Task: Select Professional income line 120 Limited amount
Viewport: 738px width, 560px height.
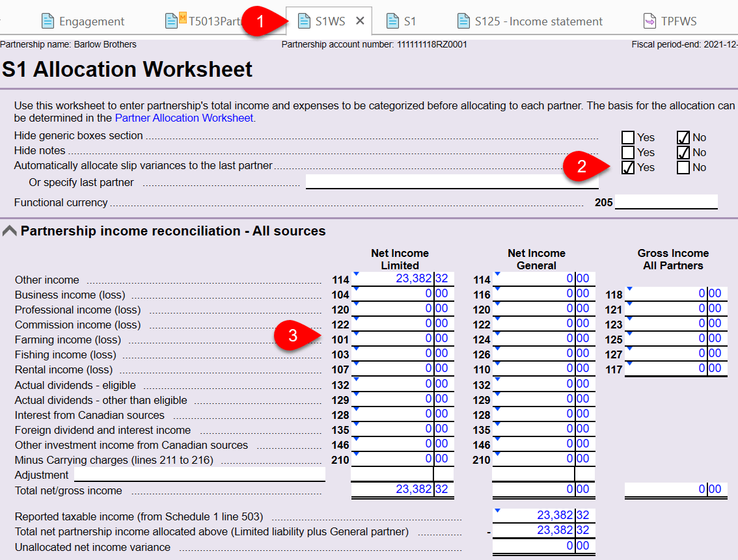Action: [x=402, y=308]
